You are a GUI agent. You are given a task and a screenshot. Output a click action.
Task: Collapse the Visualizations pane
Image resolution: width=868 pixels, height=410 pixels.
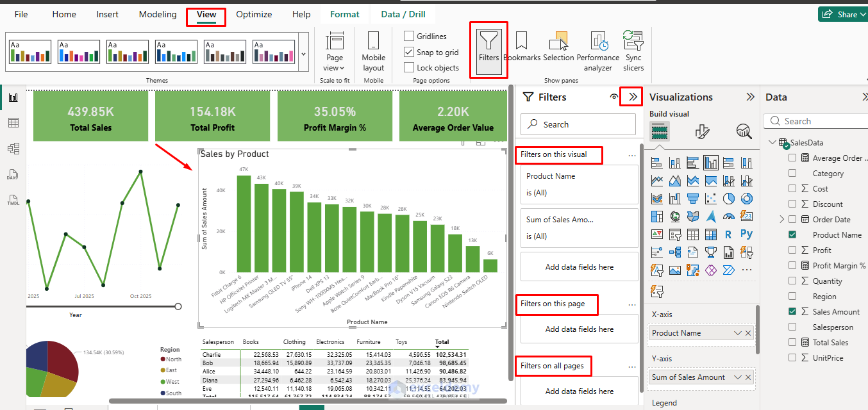(x=750, y=97)
